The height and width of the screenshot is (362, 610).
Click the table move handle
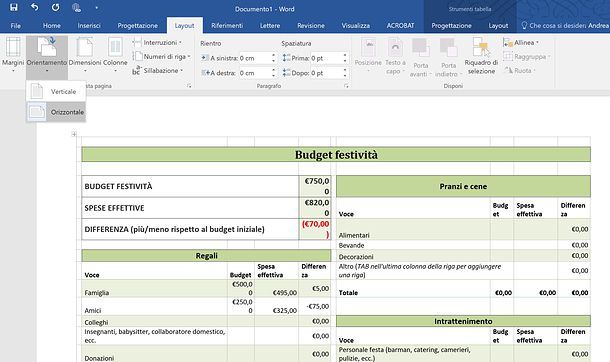pyautogui.click(x=74, y=134)
